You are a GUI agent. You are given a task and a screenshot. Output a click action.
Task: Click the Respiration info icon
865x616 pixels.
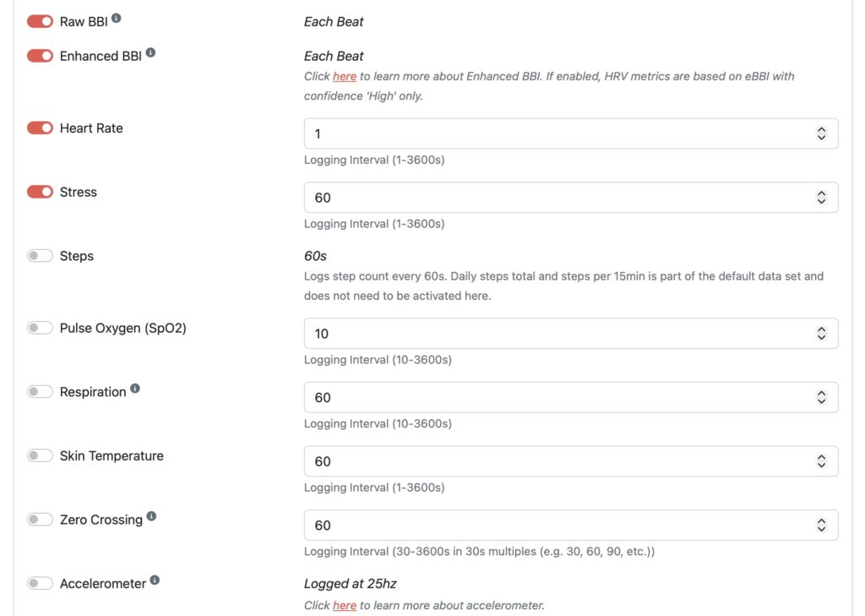[x=135, y=389]
